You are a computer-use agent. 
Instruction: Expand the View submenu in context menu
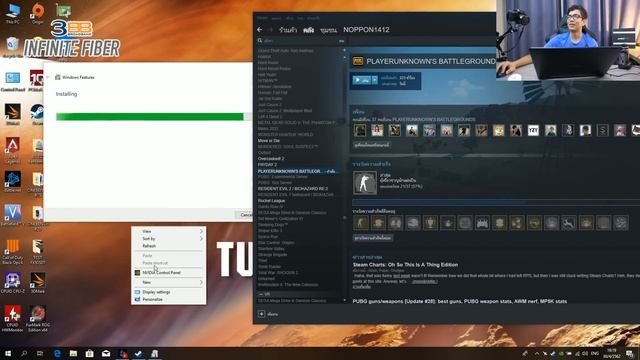(x=168, y=231)
